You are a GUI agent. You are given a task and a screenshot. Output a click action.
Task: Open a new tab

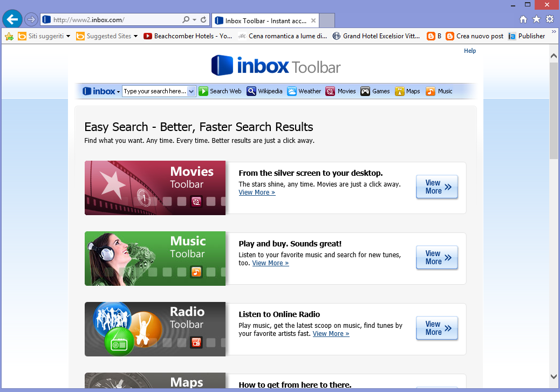tap(327, 20)
